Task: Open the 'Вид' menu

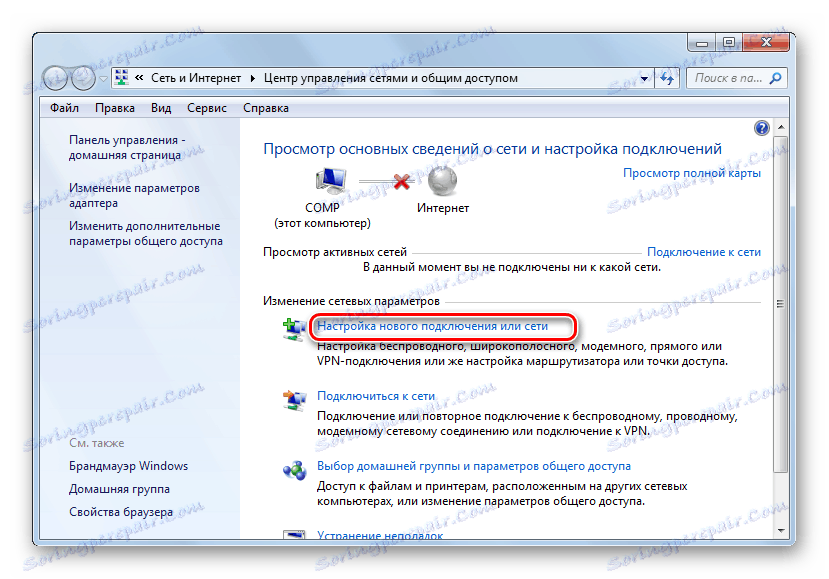Action: pyautogui.click(x=161, y=108)
